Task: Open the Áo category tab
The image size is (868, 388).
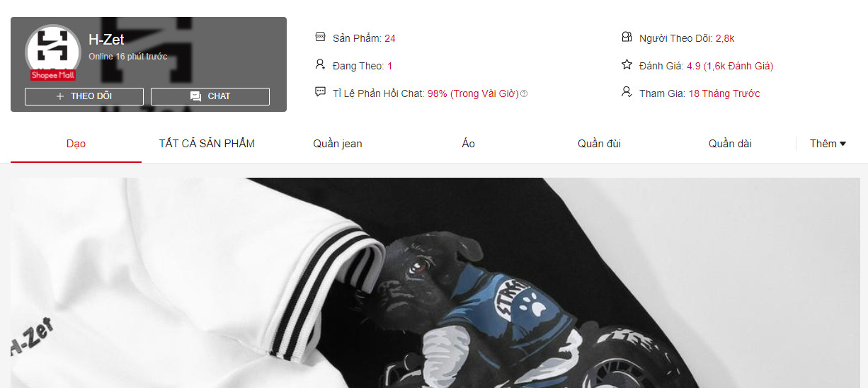Action: [x=469, y=144]
